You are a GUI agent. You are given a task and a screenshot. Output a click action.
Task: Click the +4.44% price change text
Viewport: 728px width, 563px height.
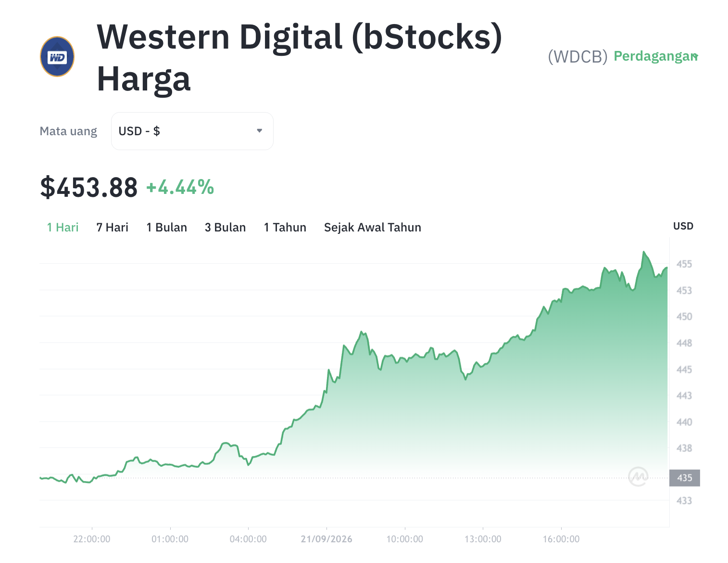click(x=180, y=187)
